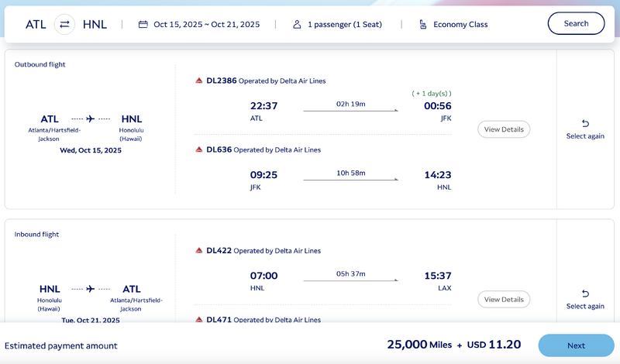Click the HNL destination airport field
Screen dimensions: 620x364
coord(95,24)
